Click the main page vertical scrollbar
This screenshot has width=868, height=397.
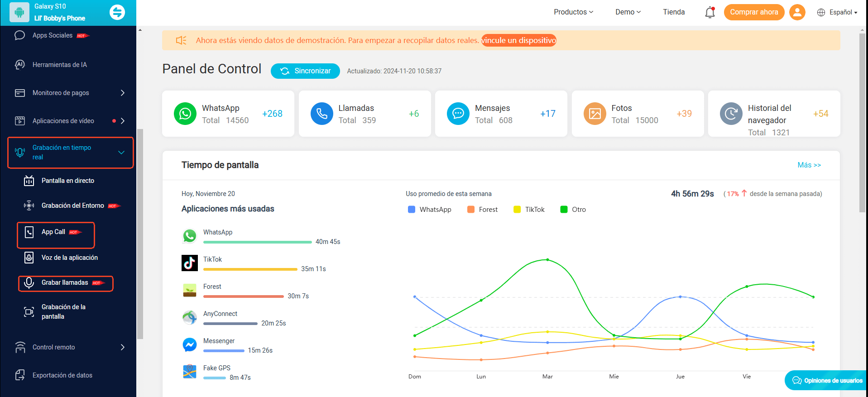point(862,122)
